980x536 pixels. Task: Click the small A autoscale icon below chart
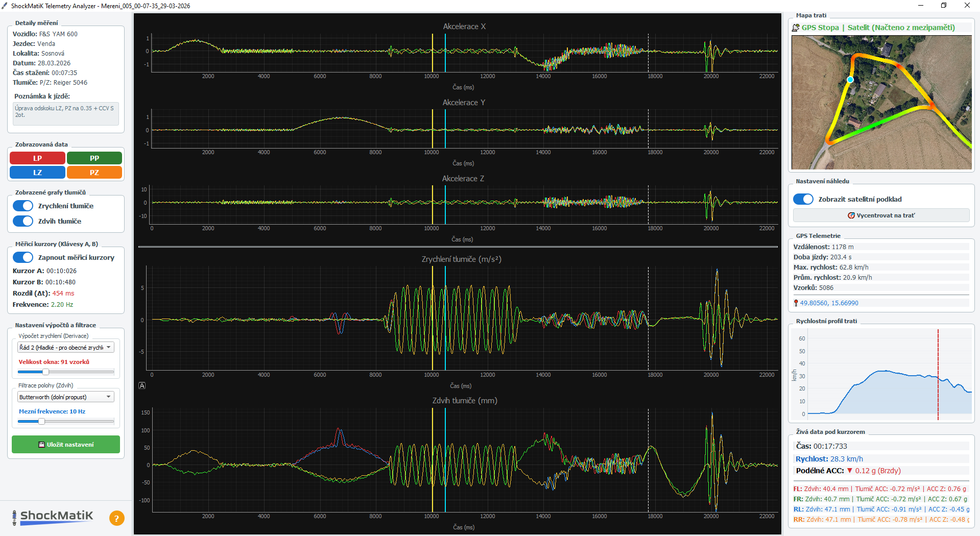tap(142, 385)
